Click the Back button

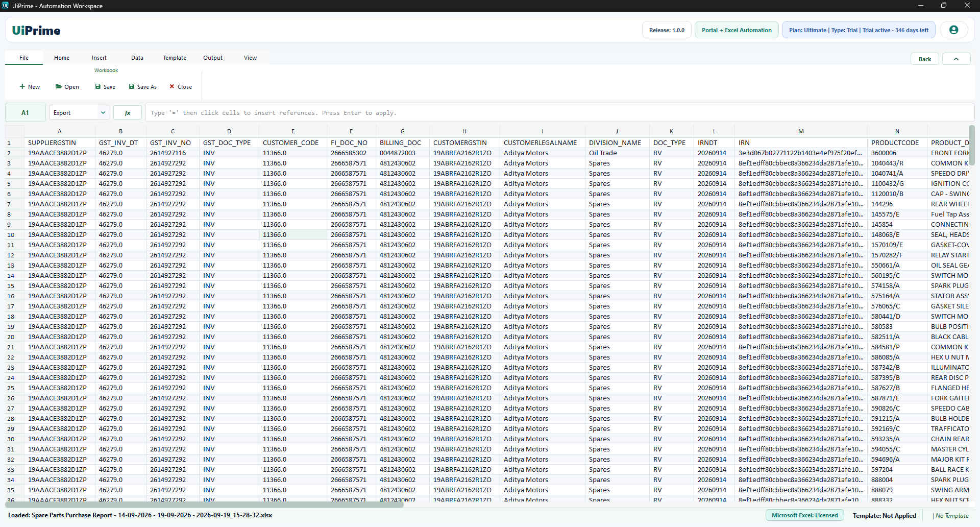point(925,59)
